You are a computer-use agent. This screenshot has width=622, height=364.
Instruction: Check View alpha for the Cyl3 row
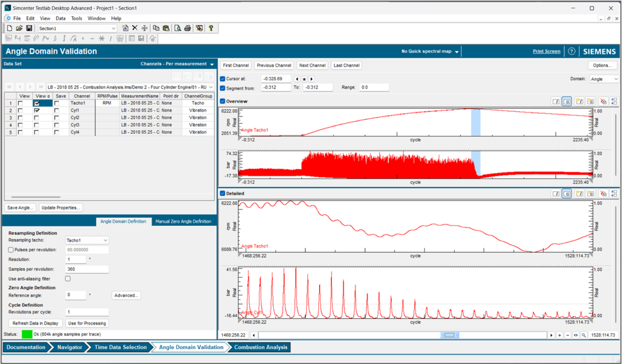pyautogui.click(x=37, y=125)
